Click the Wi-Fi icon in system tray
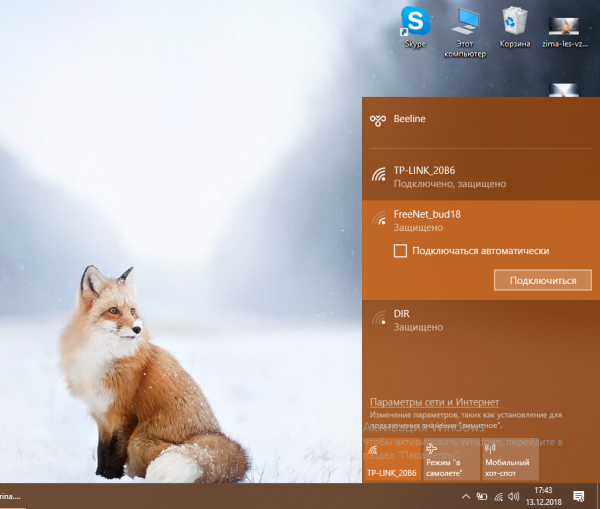 pyautogui.click(x=498, y=496)
